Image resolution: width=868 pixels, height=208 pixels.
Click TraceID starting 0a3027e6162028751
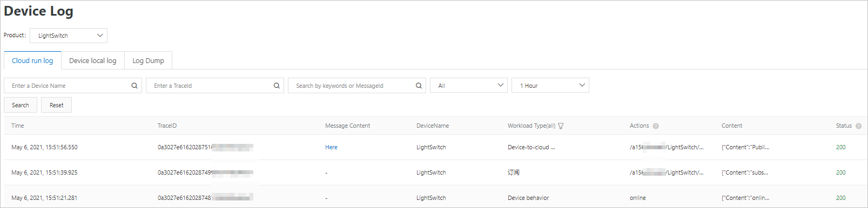pos(205,147)
